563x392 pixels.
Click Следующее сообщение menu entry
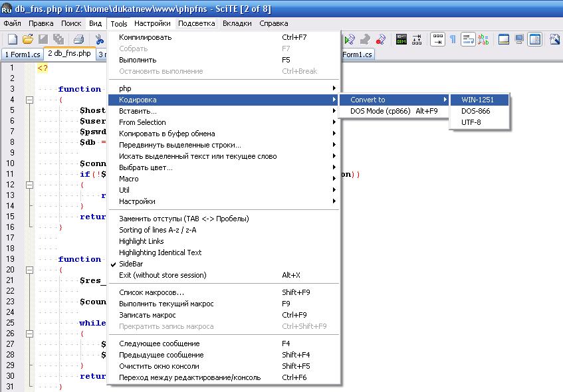point(225,343)
